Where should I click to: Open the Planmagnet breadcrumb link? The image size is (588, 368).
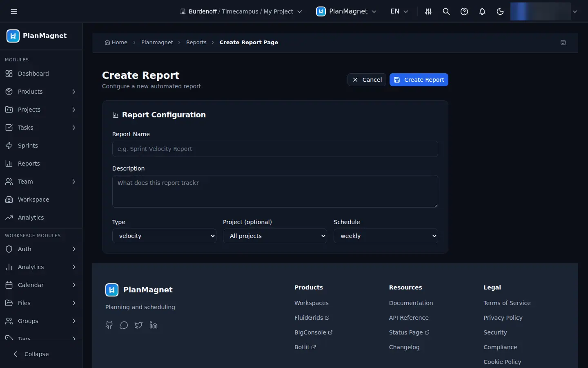[x=157, y=43]
